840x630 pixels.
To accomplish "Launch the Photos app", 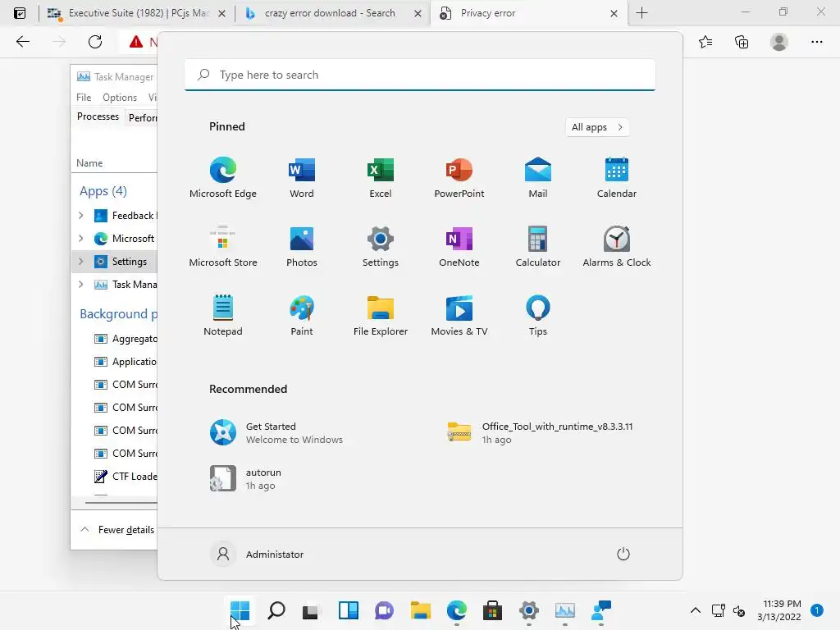I will (x=302, y=246).
